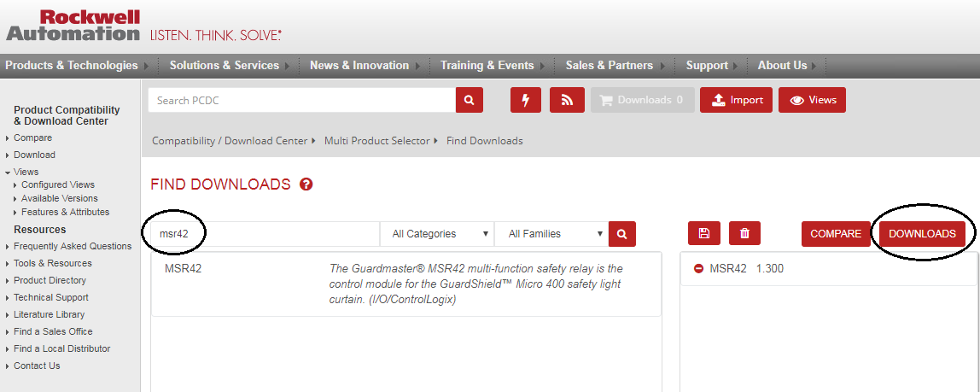Open Find a Sales Office link
980x392 pixels.
tap(53, 332)
